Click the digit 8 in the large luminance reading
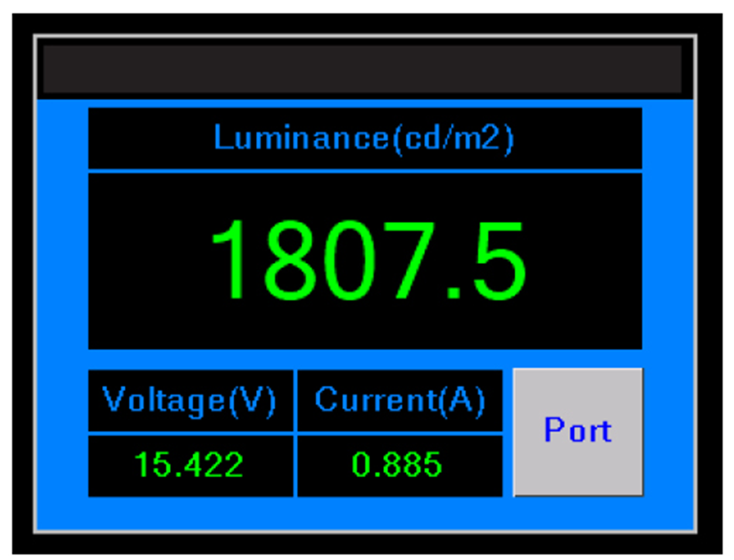The width and height of the screenshot is (734, 560). click(290, 261)
